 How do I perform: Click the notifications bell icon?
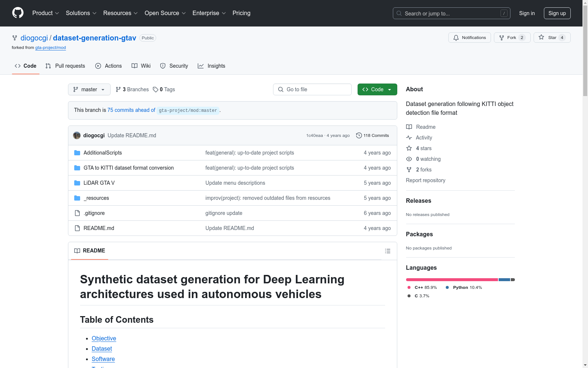(456, 38)
